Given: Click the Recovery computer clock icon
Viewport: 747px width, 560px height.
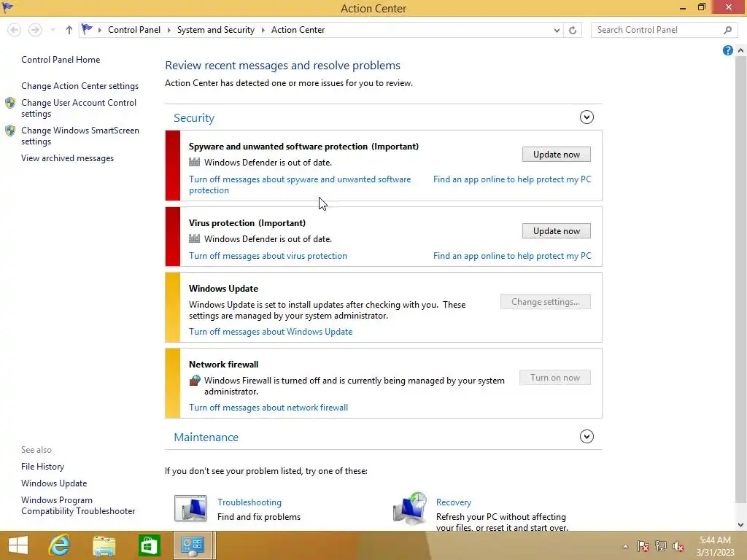Looking at the screenshot, I should pyautogui.click(x=410, y=508).
